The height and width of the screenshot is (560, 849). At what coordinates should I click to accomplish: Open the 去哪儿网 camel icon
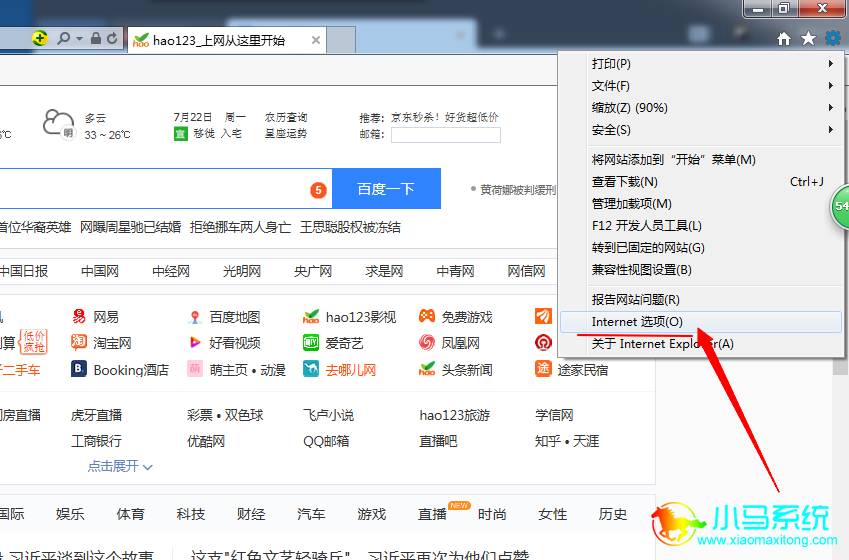pos(311,369)
